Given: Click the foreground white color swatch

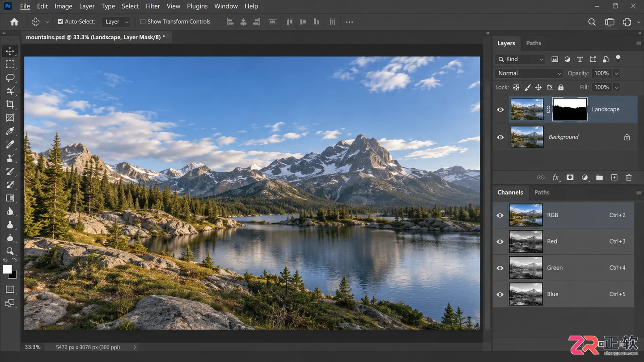Looking at the screenshot, I should 7,269.
